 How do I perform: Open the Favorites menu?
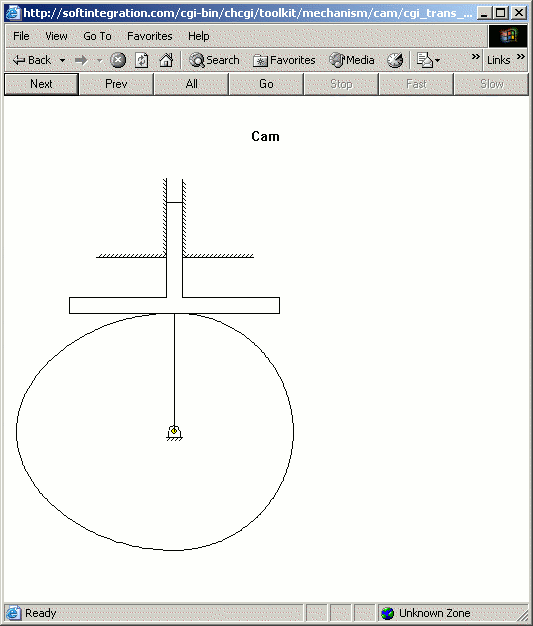(150, 36)
